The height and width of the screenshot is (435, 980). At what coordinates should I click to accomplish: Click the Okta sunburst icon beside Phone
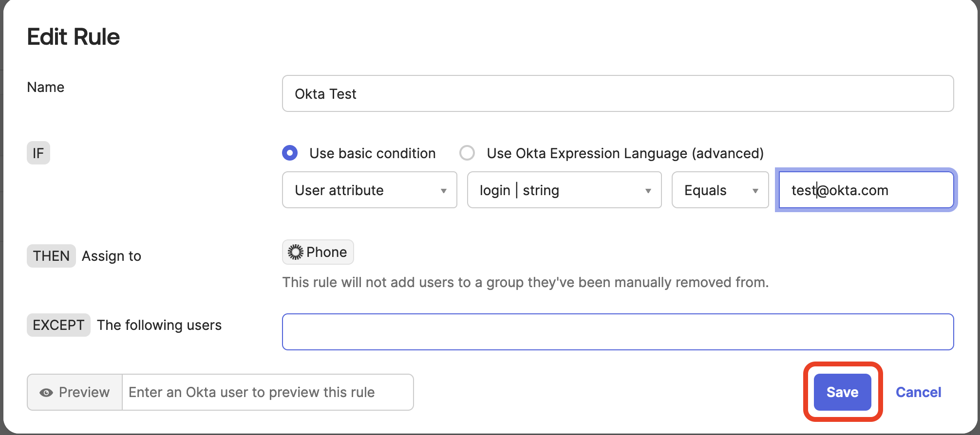click(x=295, y=252)
